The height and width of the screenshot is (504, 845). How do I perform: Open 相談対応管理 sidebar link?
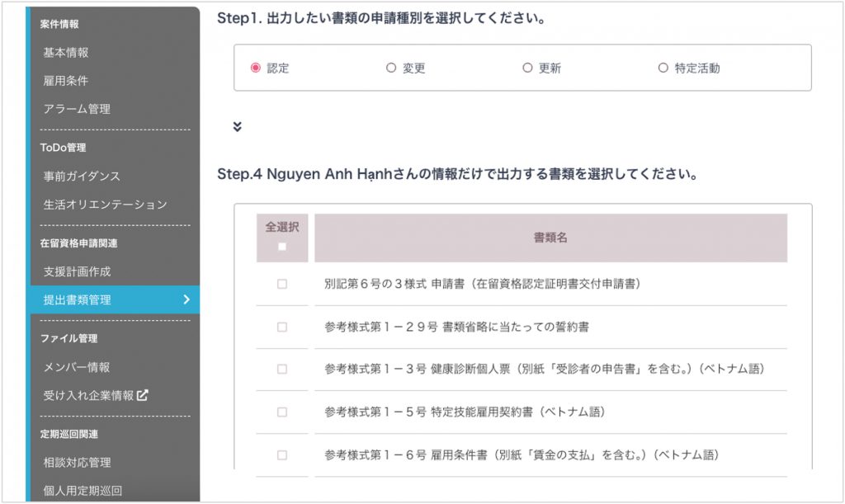point(77,462)
